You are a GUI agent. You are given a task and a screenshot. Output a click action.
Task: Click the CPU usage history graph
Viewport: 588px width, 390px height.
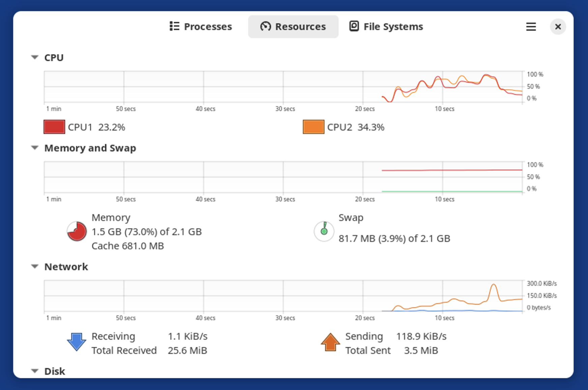point(283,87)
